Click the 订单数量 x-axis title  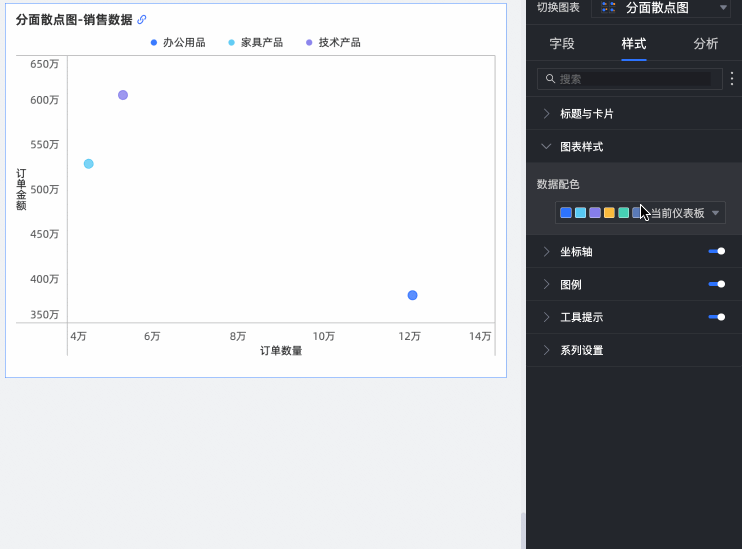coord(281,351)
